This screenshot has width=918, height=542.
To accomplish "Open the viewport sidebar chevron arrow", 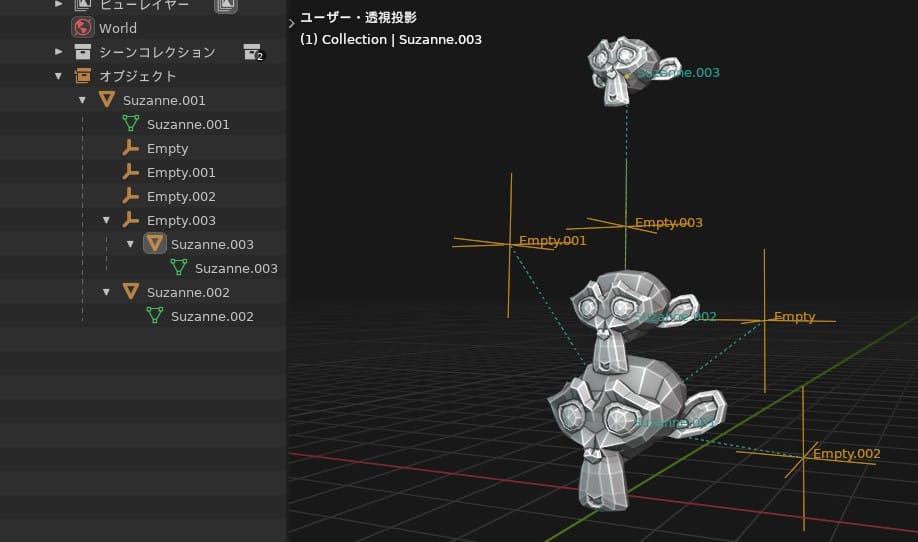I will (292, 23).
